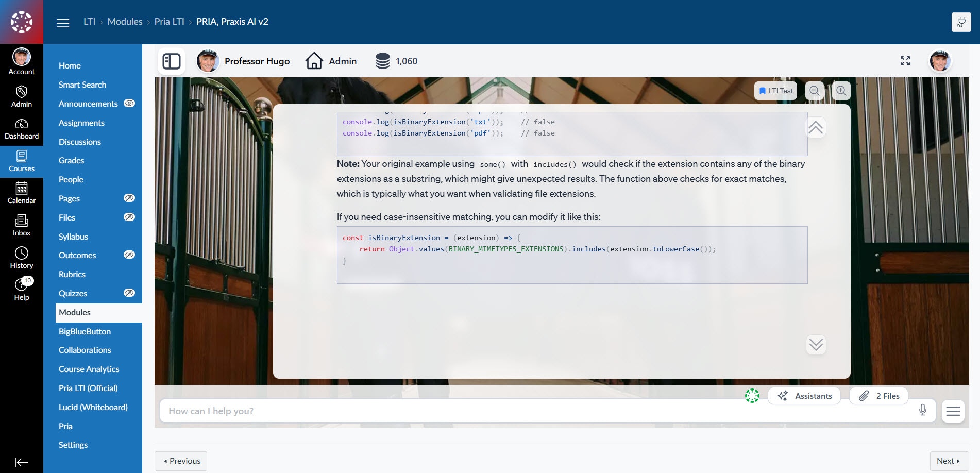Open the 2 Files attachments
The width and height of the screenshot is (980, 473).
click(878, 396)
